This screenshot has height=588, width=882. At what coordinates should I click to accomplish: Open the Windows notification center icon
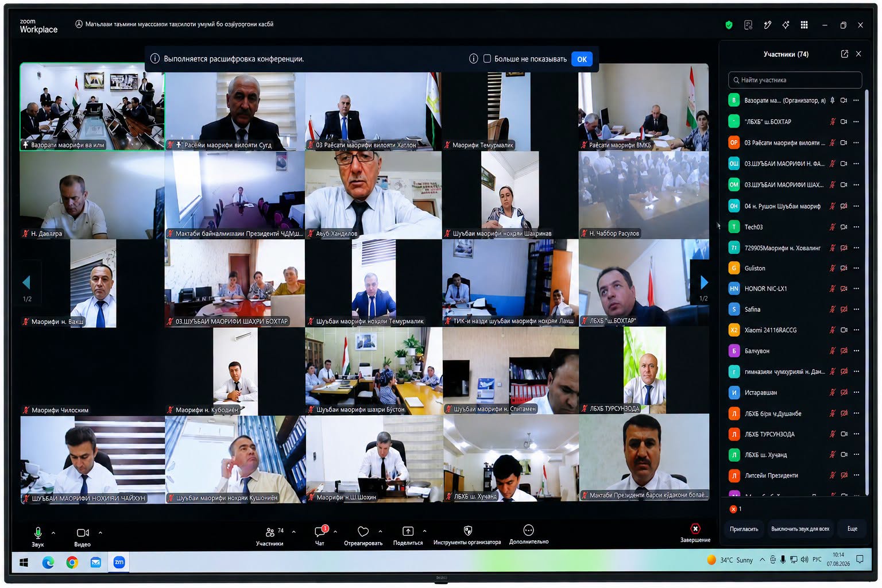click(860, 559)
